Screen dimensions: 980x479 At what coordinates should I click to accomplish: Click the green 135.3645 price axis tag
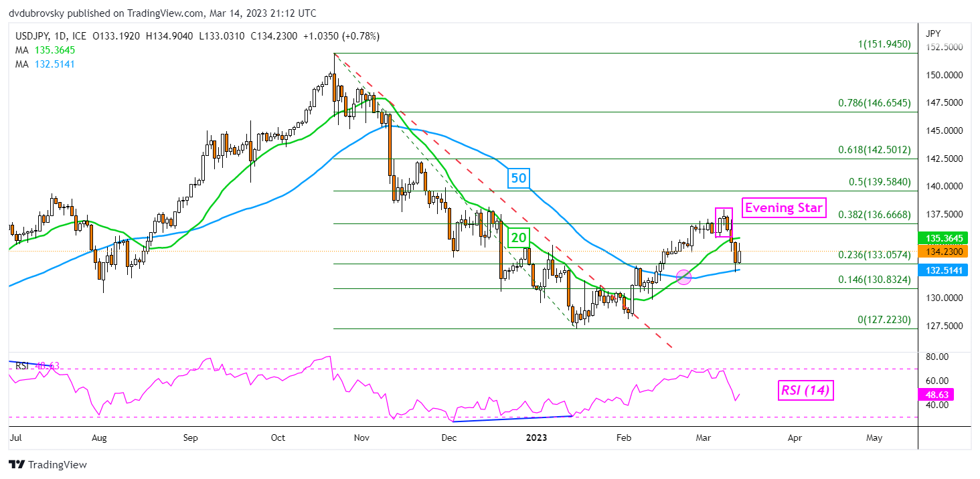(x=945, y=237)
